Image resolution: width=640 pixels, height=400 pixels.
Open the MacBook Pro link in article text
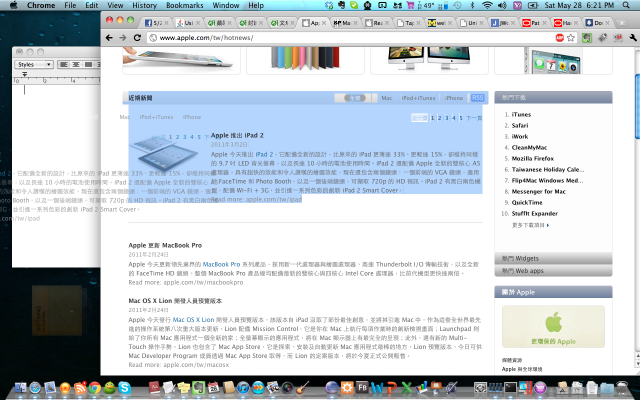tap(222, 264)
